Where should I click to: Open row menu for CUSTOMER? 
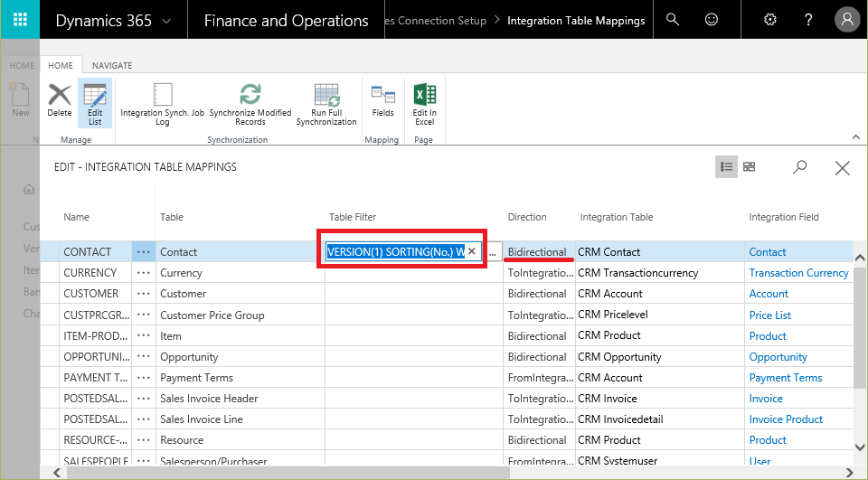click(x=144, y=294)
